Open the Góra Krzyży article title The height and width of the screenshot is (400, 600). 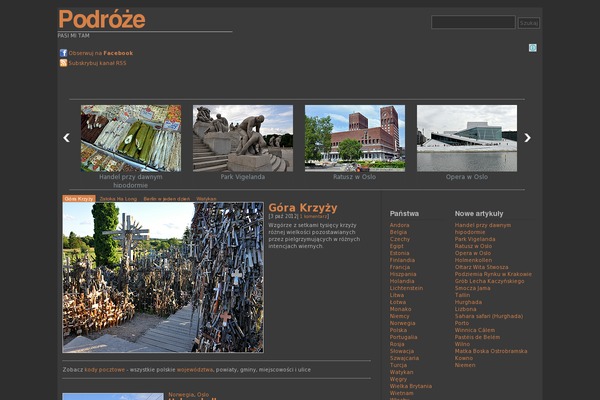[x=303, y=208]
